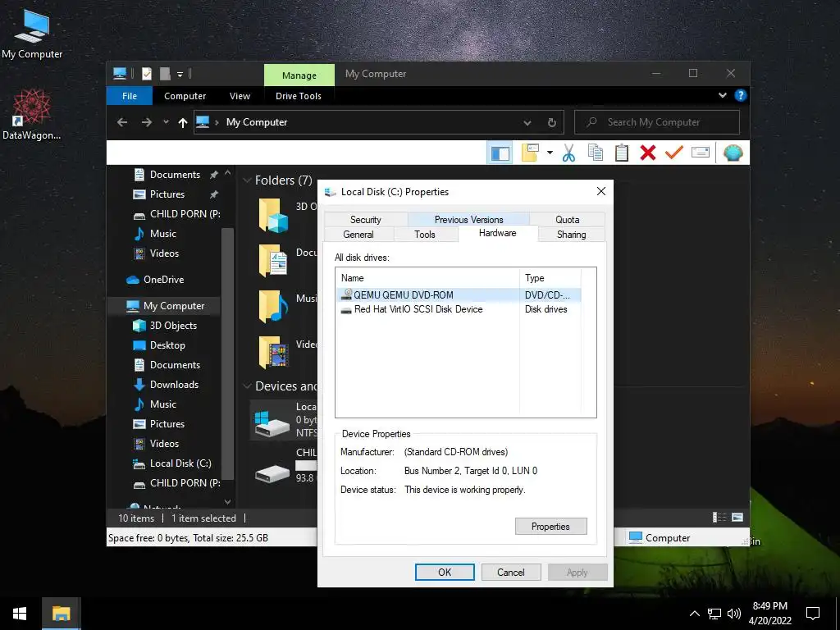Screen dimensions: 840x630
Task: Select the 3D Objects folder icon
Action: 274,216
